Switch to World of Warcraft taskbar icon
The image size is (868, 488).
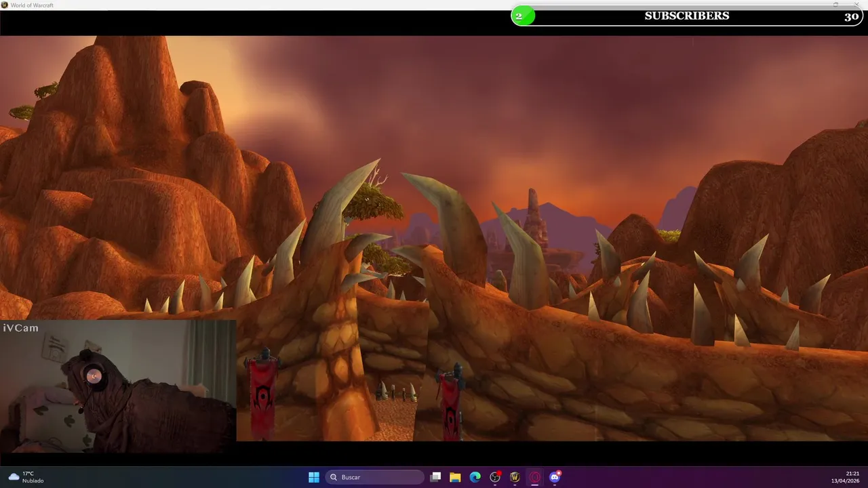click(515, 477)
